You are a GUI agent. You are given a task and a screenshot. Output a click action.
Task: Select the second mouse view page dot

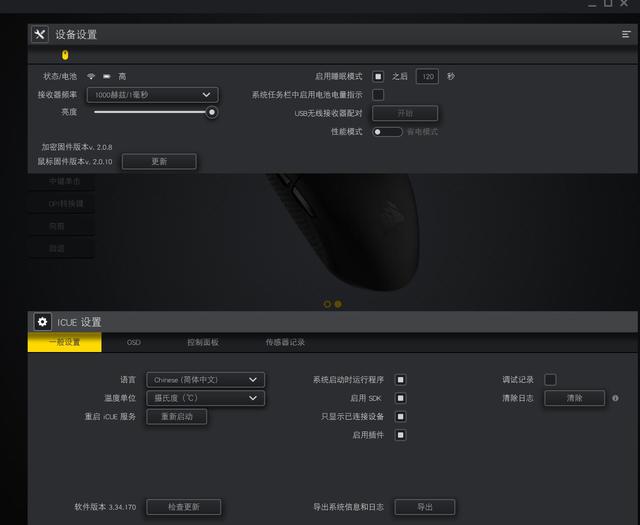pos(338,304)
